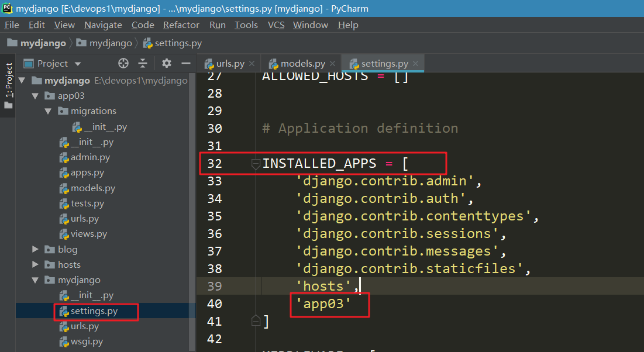Click the collapse all icon in Project panel
The height and width of the screenshot is (352, 644).
click(x=143, y=63)
